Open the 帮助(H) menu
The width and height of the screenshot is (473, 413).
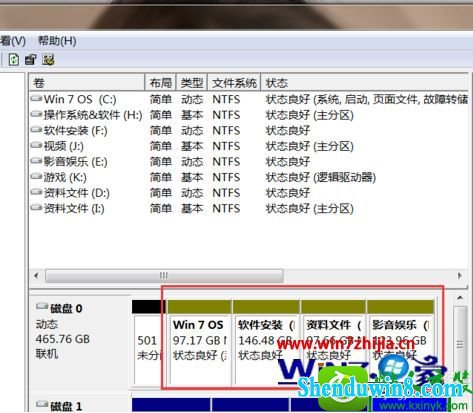pyautogui.click(x=57, y=41)
